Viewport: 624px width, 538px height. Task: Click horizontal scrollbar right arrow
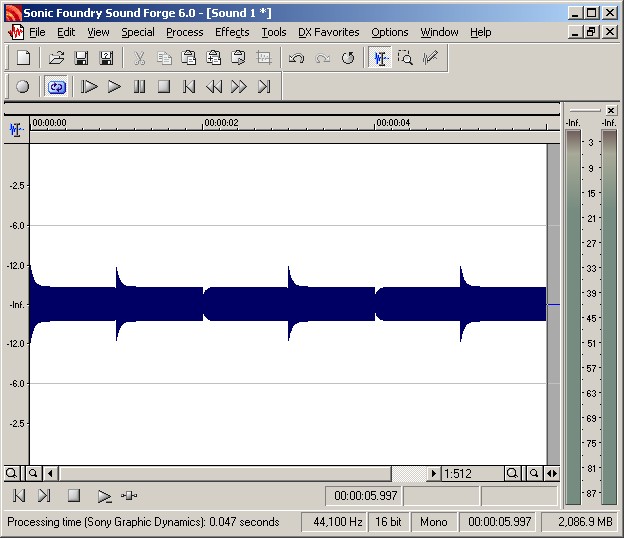(434, 474)
